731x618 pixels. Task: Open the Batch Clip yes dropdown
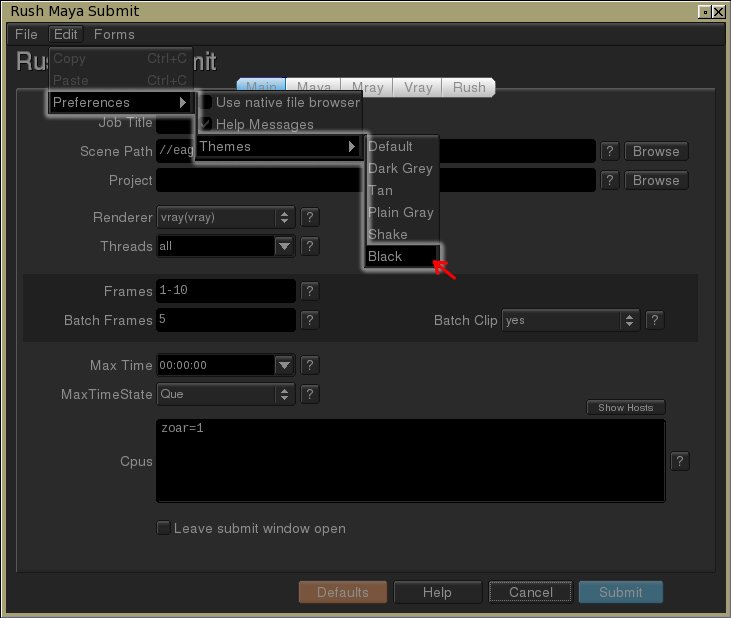click(x=571, y=320)
